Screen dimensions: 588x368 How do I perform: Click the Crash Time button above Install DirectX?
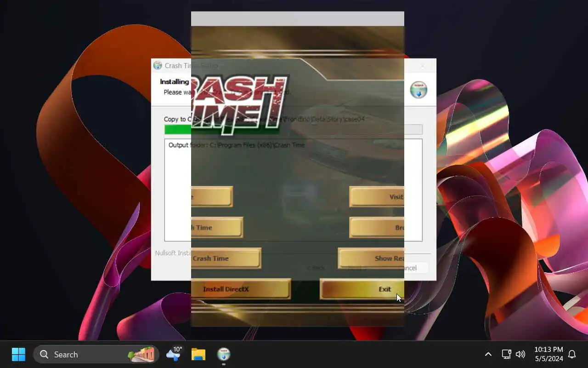point(226,258)
